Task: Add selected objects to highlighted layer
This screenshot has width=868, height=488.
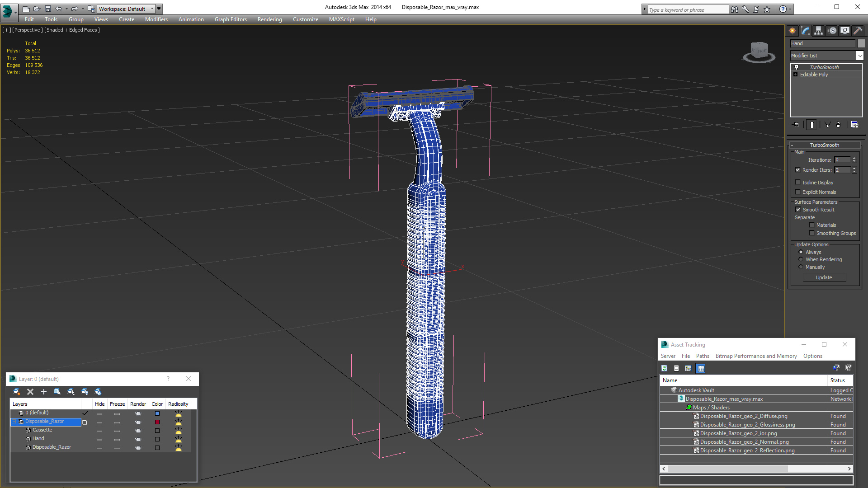Action: tap(44, 392)
